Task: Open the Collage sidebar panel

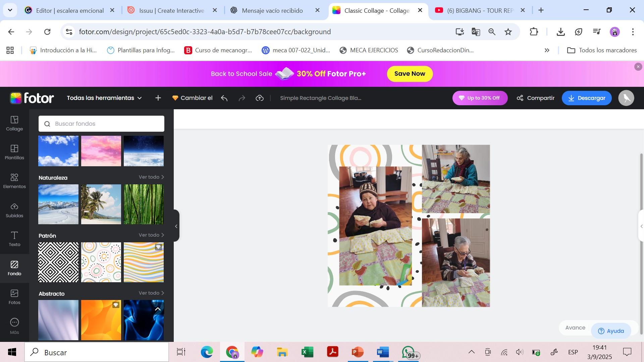Action: (14, 123)
